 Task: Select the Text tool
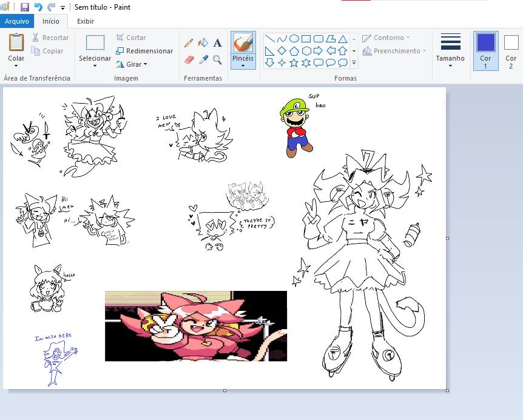pos(217,42)
